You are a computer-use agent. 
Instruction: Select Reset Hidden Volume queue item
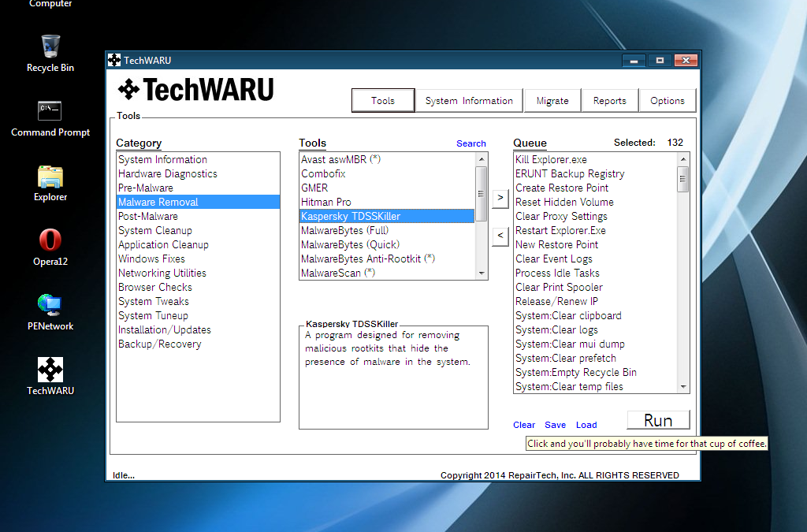pos(596,203)
